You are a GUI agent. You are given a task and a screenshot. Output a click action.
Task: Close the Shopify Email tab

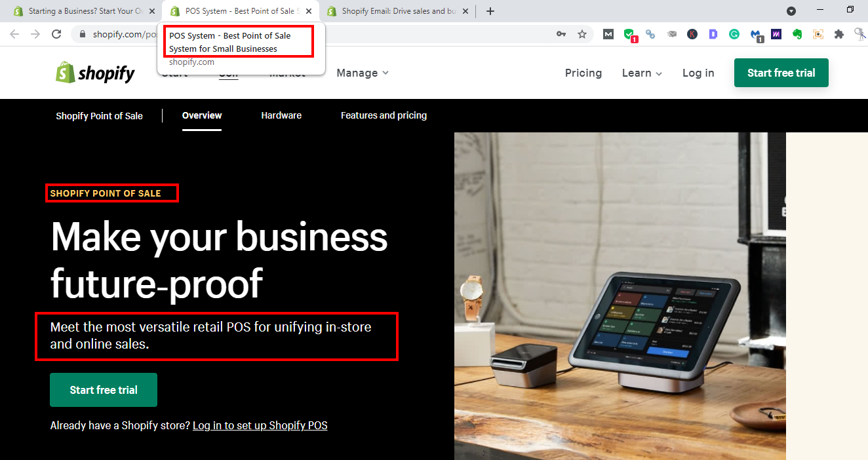[465, 11]
